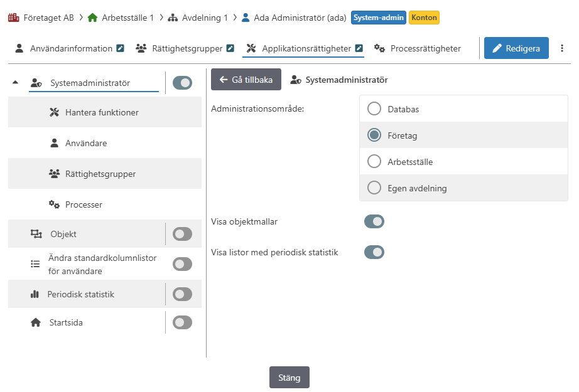
Task: Click edit icon beside Applikationsrättigheter tab
Action: point(359,48)
